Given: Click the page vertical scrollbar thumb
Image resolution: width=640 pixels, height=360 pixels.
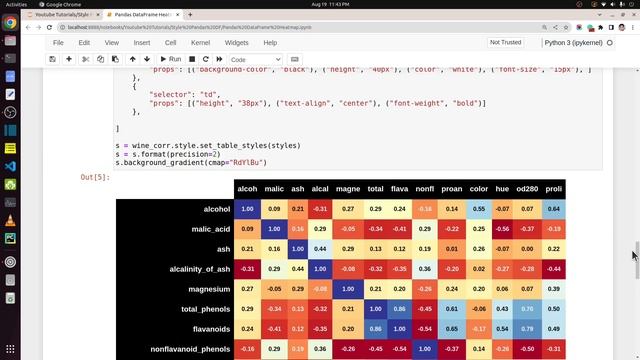Looking at the screenshot, I should coord(637,260).
